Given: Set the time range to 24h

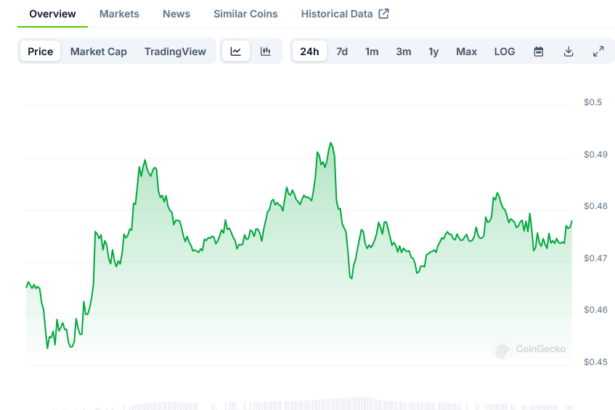Looking at the screenshot, I should pos(310,51).
